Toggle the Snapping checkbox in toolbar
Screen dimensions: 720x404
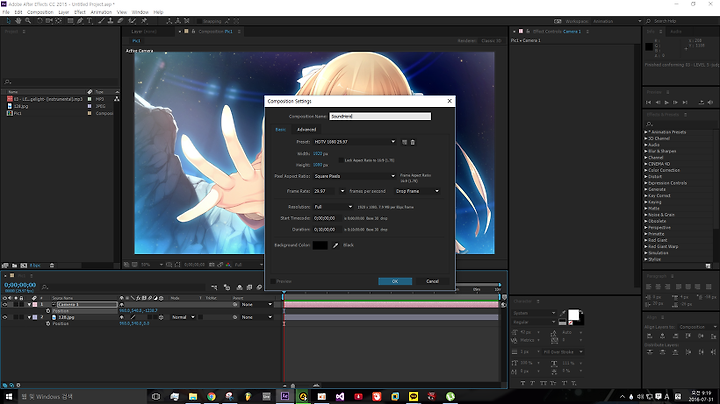click(x=199, y=21)
